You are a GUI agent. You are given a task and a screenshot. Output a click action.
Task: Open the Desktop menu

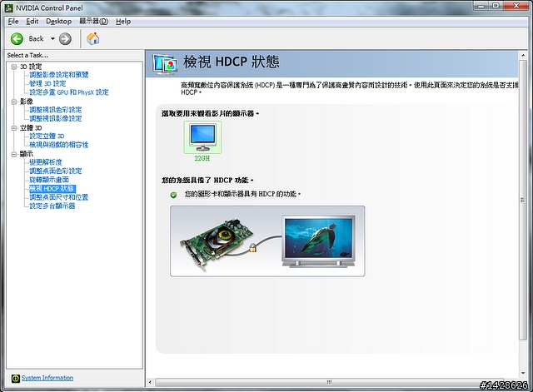pyautogui.click(x=59, y=22)
